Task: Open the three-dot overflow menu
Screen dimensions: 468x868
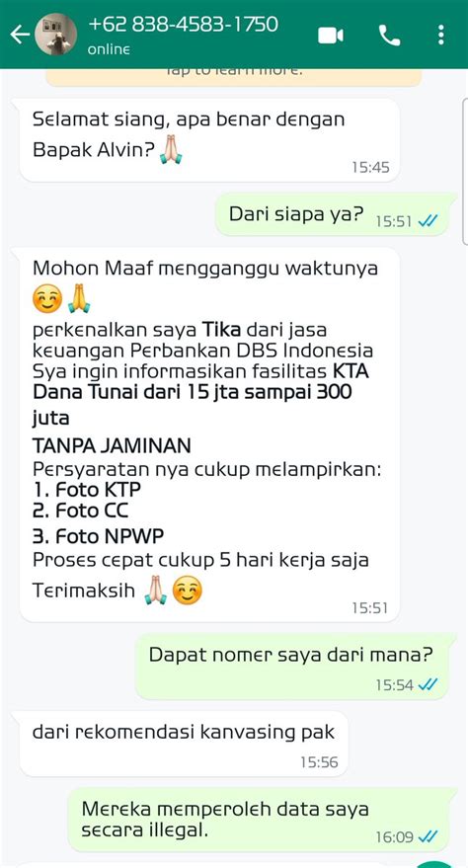Action: (x=440, y=35)
